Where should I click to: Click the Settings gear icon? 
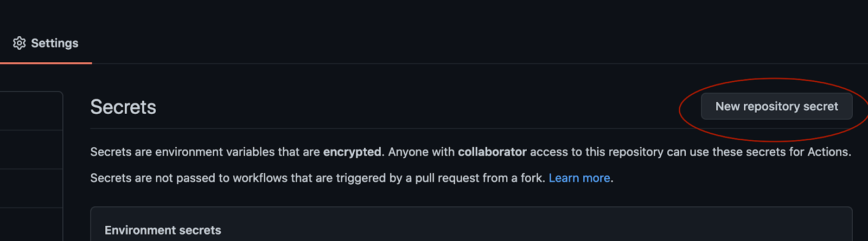click(20, 43)
